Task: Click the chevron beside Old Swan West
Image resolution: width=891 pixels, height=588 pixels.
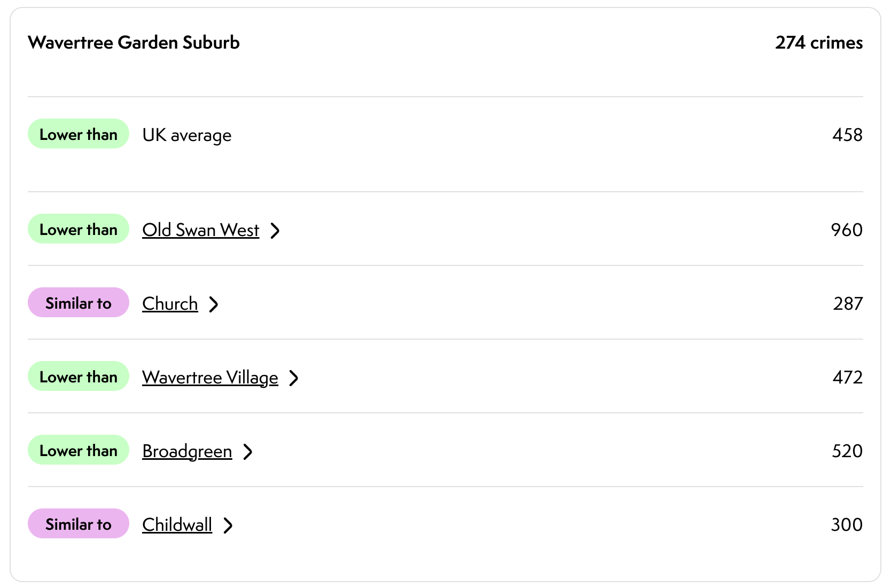Action: (275, 231)
